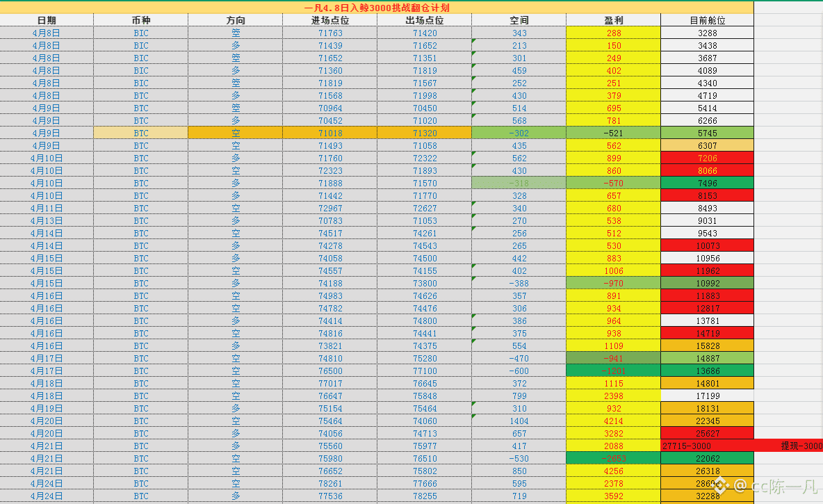Select position cell 3288

click(707, 33)
